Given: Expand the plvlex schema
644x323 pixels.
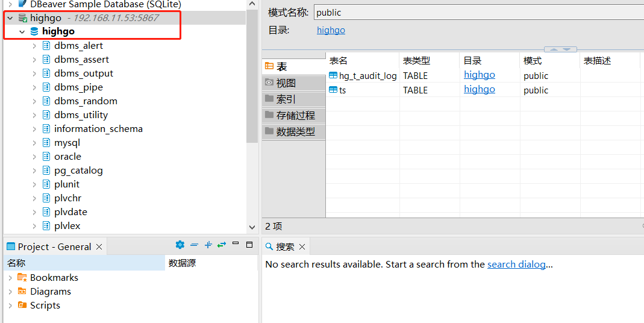Looking at the screenshot, I should click(34, 226).
